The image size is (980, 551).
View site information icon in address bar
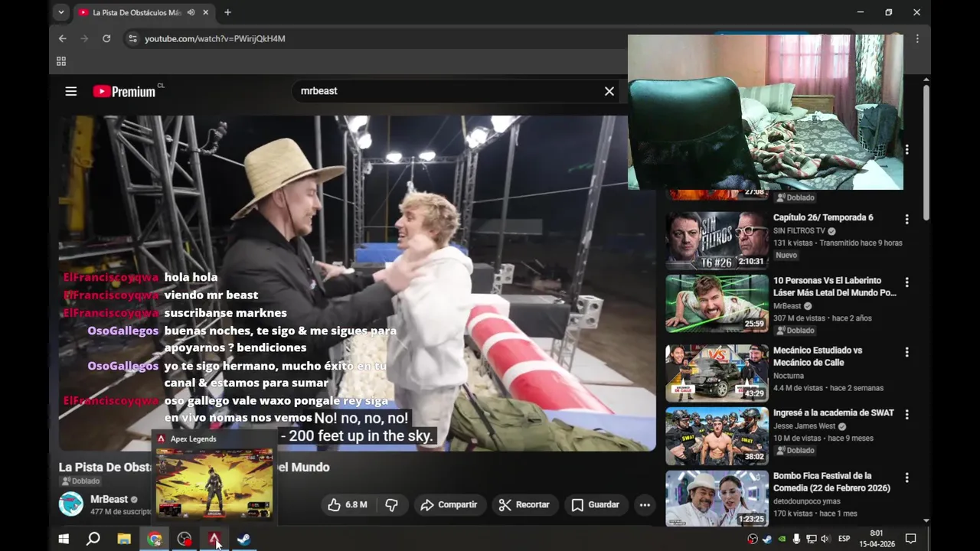tap(132, 38)
